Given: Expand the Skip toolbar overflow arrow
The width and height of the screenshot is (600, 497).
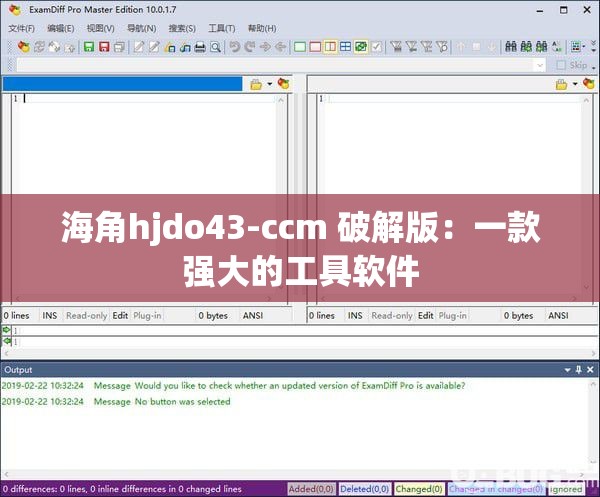Looking at the screenshot, I should tap(594, 68).
